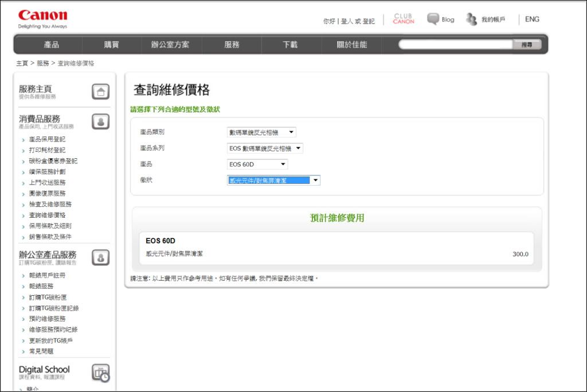Open the 常見問題 sidebar link
Screen dimensions: 587x392
pyautogui.click(x=41, y=351)
